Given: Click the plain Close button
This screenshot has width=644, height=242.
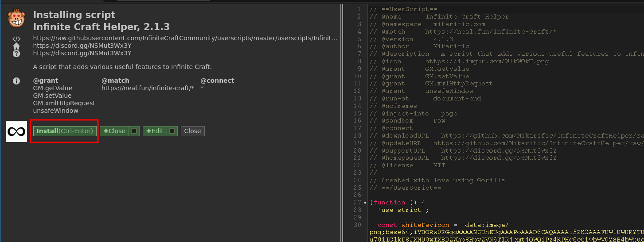Looking at the screenshot, I should point(193,131).
